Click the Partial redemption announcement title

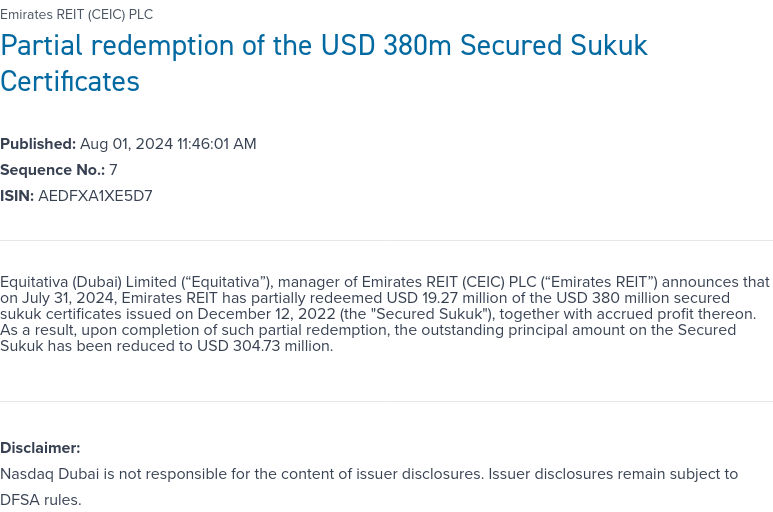[x=323, y=46]
